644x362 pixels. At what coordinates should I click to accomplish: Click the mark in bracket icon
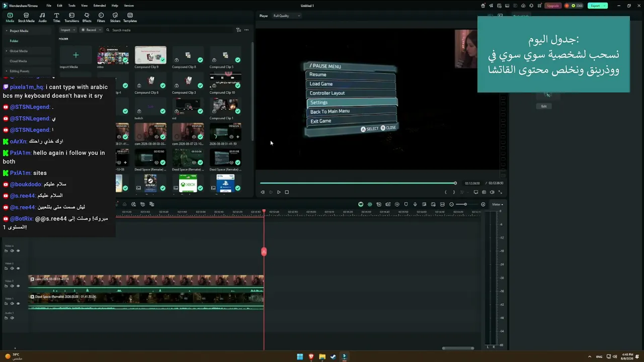pos(446,192)
